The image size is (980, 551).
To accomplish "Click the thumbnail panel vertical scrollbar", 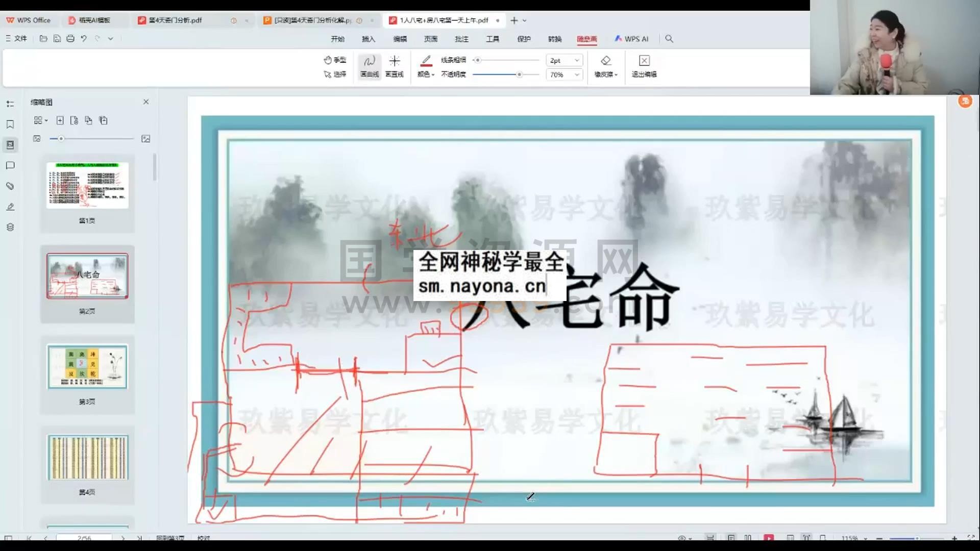I will (x=155, y=167).
